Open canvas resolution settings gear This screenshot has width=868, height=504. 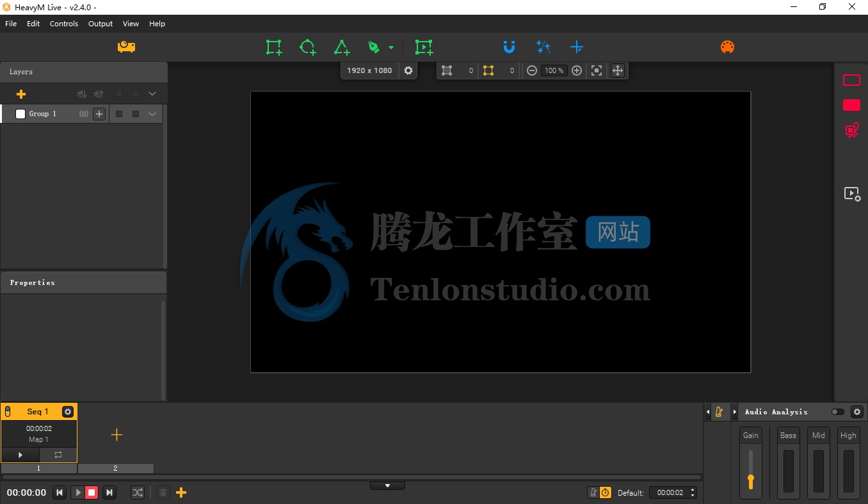tap(408, 70)
